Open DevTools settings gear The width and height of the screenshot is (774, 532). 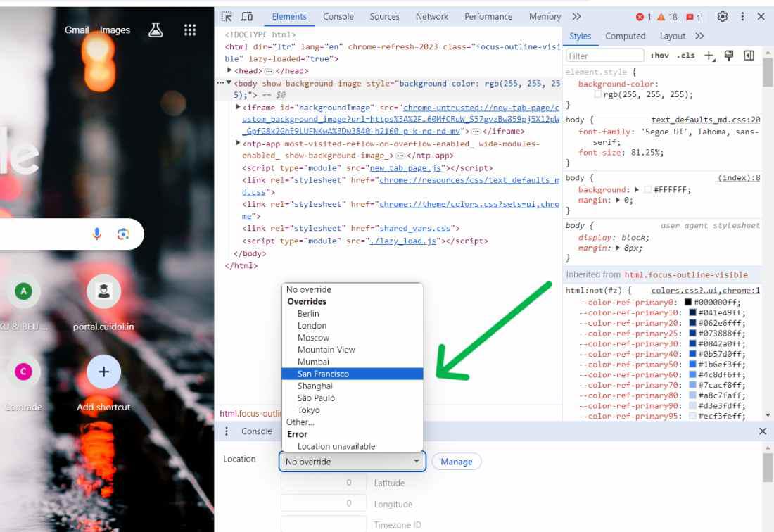pos(722,17)
